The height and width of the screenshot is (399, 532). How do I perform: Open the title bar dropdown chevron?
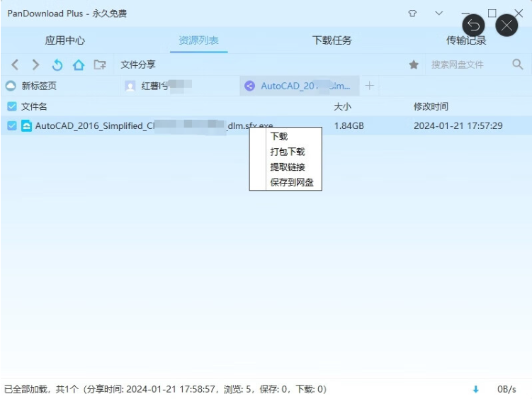tap(438, 13)
